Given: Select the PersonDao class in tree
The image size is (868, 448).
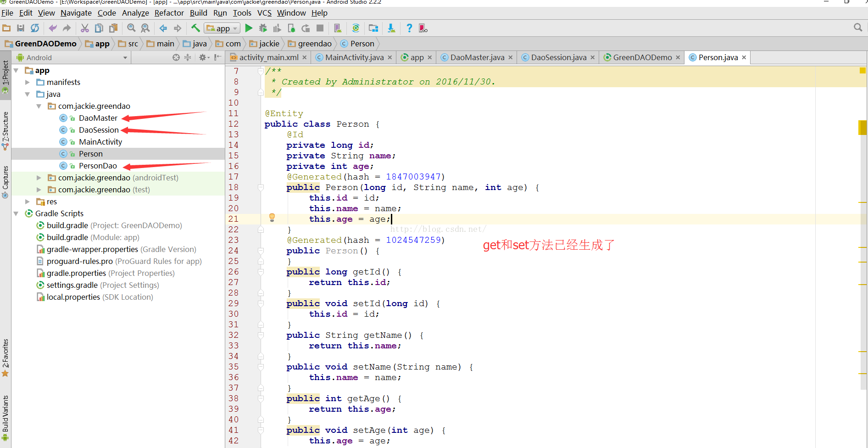Looking at the screenshot, I should coord(98,166).
